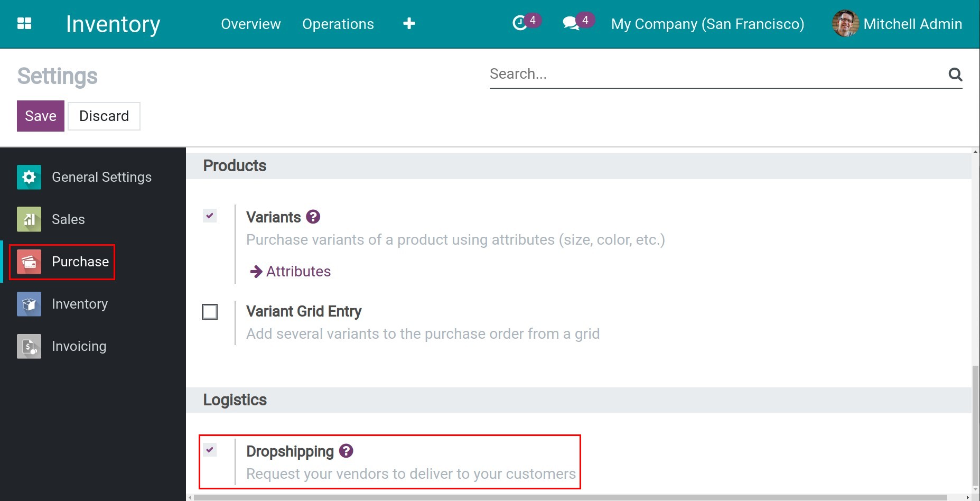Viewport: 980px width, 501px height.
Task: Click the plus icon in the navbar
Action: 409,24
